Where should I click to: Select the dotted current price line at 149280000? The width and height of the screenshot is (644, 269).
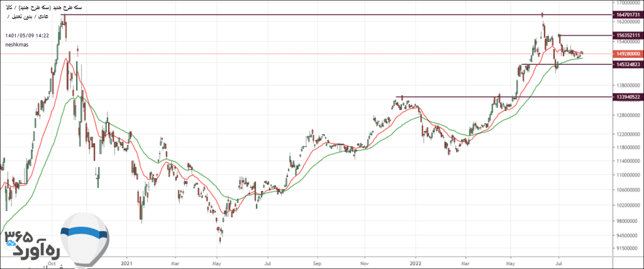(306, 54)
